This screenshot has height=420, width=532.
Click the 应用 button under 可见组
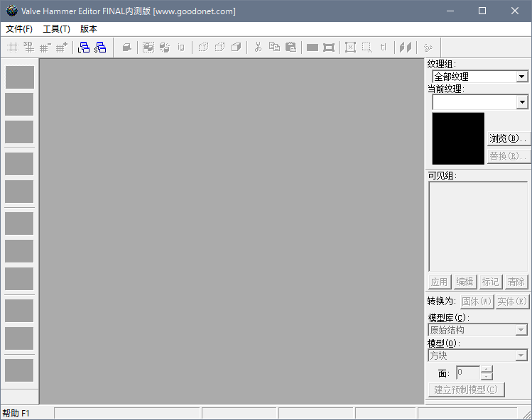pyautogui.click(x=440, y=282)
